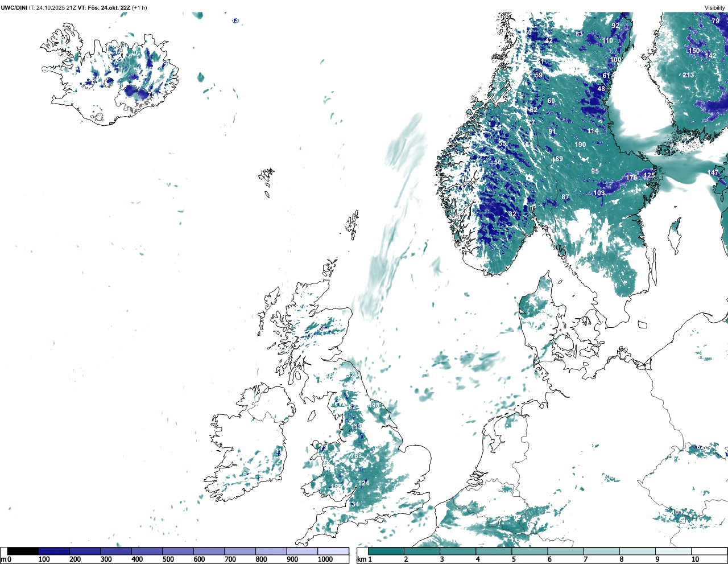
Task: Click the '5' tick on the km scale
Action: 514,559
